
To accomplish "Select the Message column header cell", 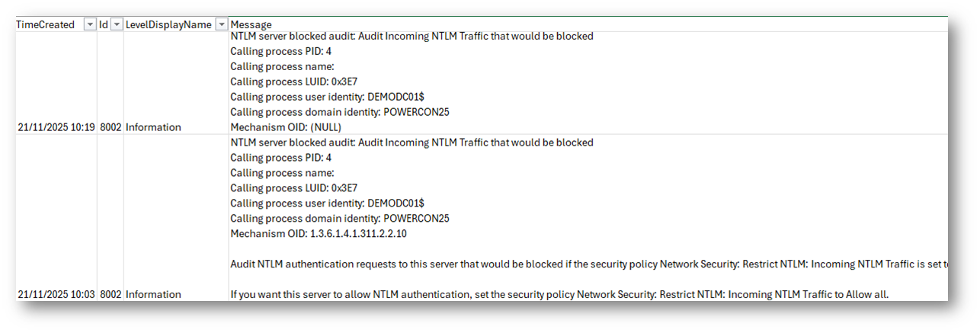I will tap(251, 24).
